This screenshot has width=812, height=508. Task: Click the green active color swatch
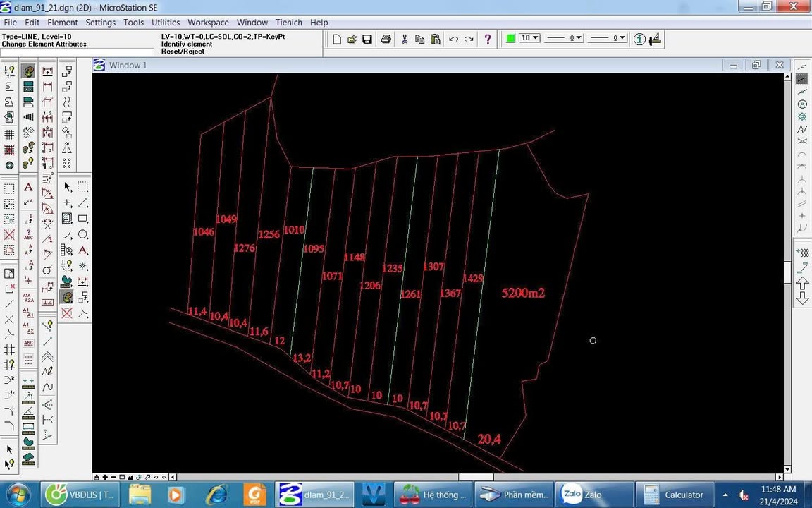(x=511, y=38)
